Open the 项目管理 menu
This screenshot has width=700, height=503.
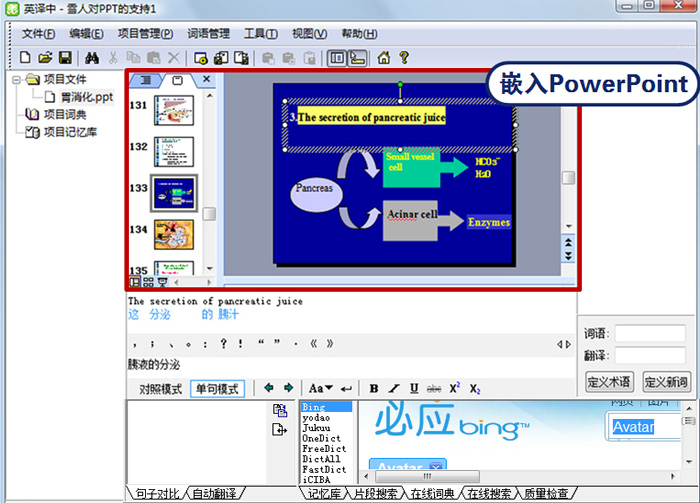pyautogui.click(x=145, y=33)
